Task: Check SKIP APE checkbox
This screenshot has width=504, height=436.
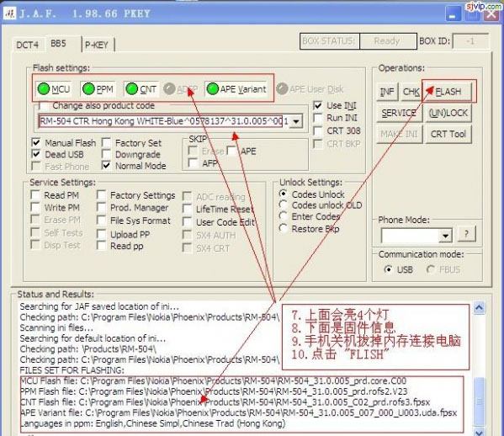Action: tap(231, 151)
